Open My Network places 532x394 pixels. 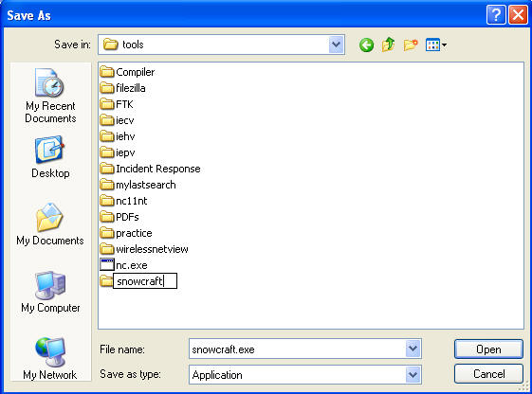pyautogui.click(x=50, y=358)
